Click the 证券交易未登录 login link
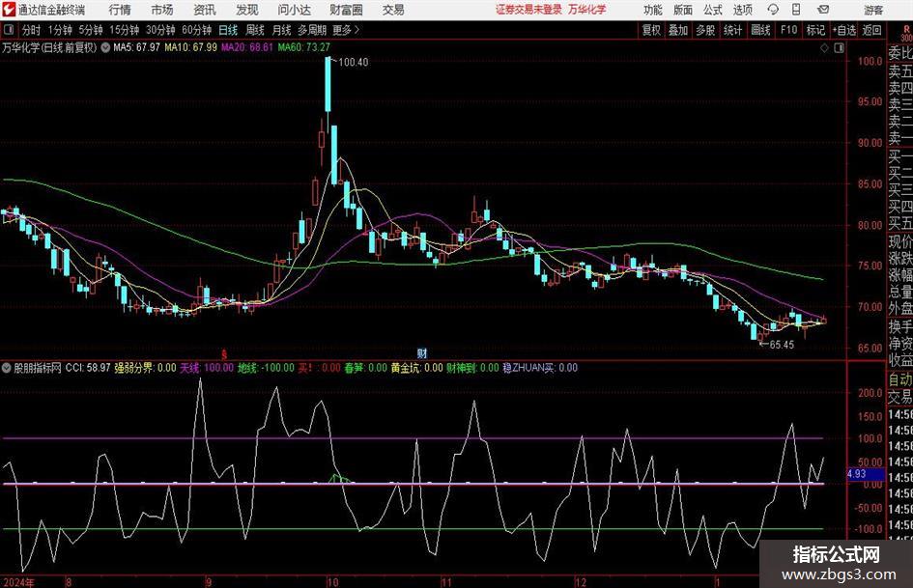 click(x=529, y=10)
